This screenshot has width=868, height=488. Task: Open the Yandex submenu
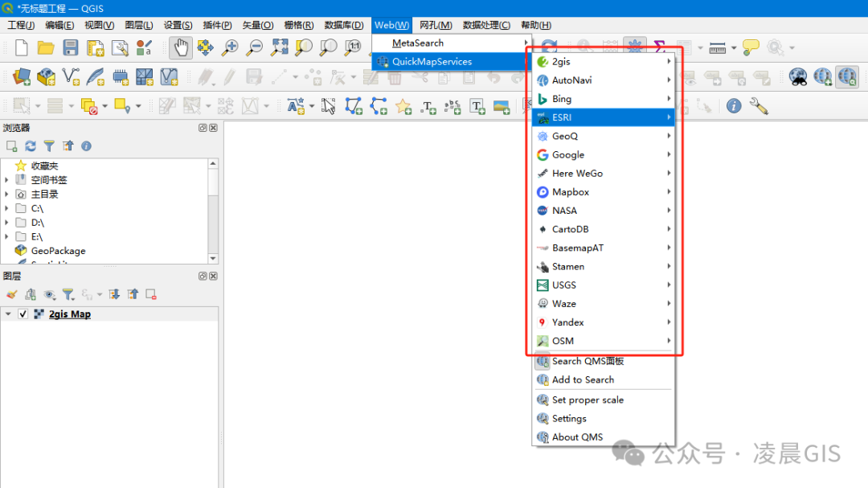pos(604,322)
